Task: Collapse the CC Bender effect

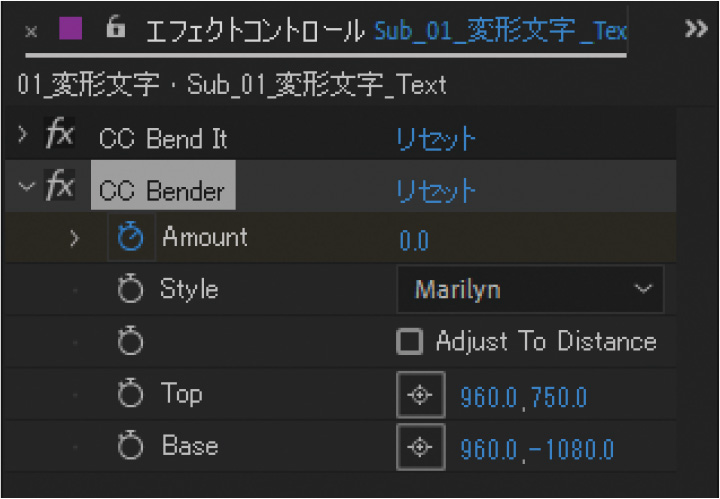Action: (24, 187)
